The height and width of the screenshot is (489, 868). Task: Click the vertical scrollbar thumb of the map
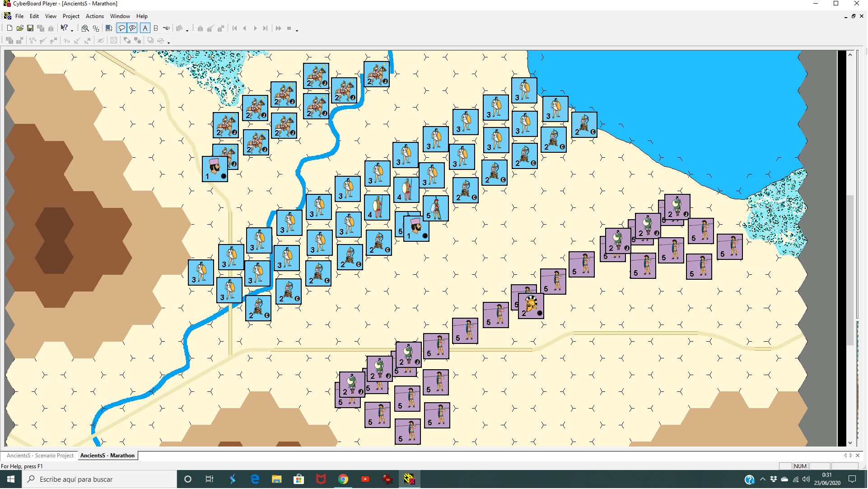(x=850, y=270)
